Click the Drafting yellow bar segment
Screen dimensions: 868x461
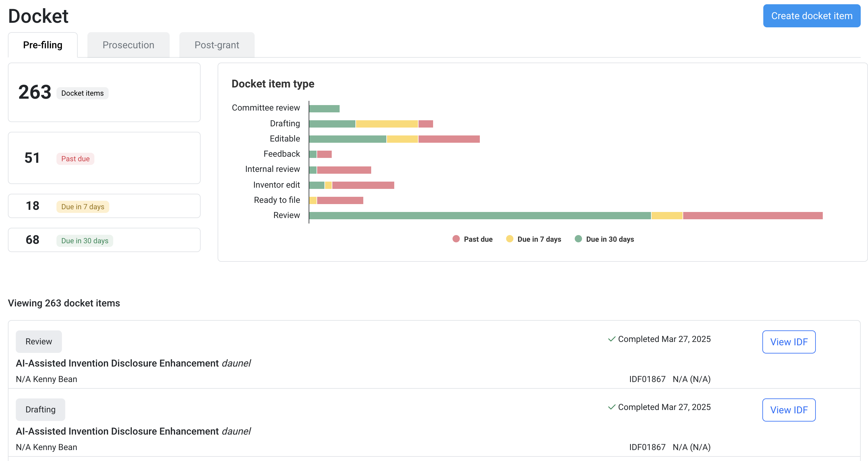pyautogui.click(x=387, y=124)
